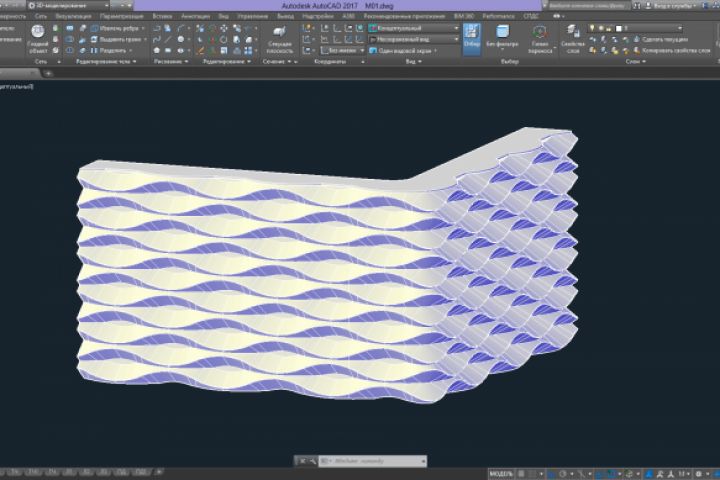
Task: Open the No Filter (Без фильтра) selection tool
Action: [x=501, y=37]
